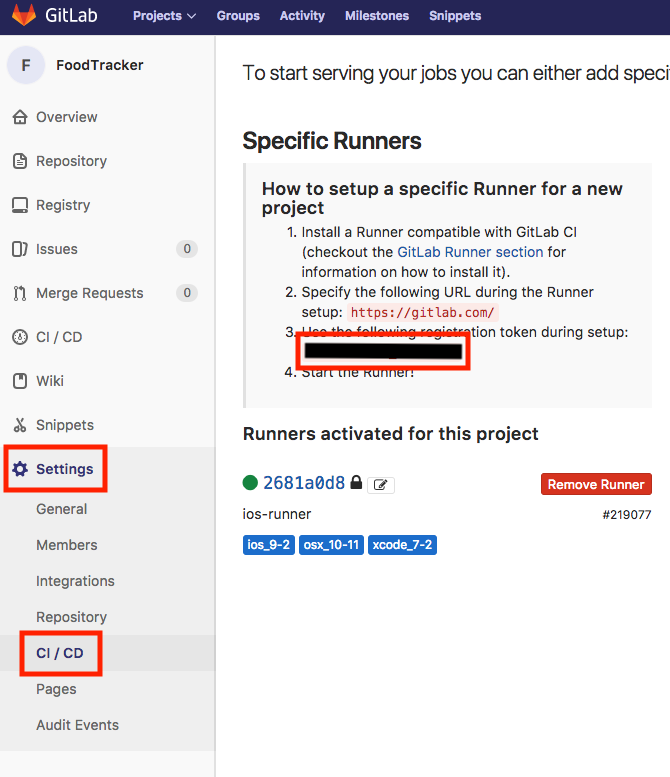Click the ios-runner description text
Screen dimensions: 670x777
pyautogui.click(x=277, y=514)
